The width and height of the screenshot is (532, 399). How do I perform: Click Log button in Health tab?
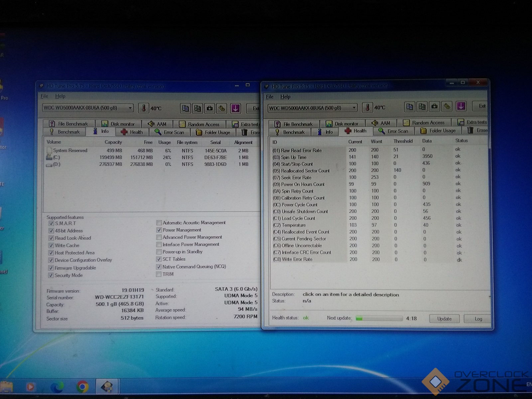(478, 319)
